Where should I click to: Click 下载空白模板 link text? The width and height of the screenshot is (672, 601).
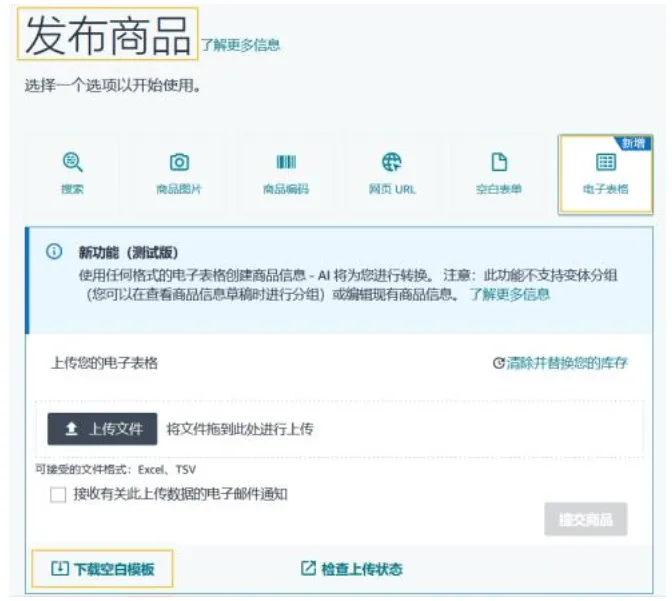(x=114, y=569)
